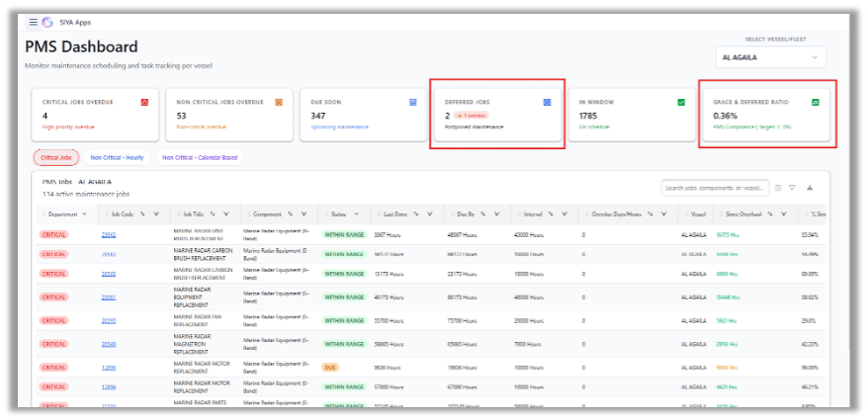The image size is (868, 420).
Task: Open the Due Soon card showing 347
Action: (364, 115)
